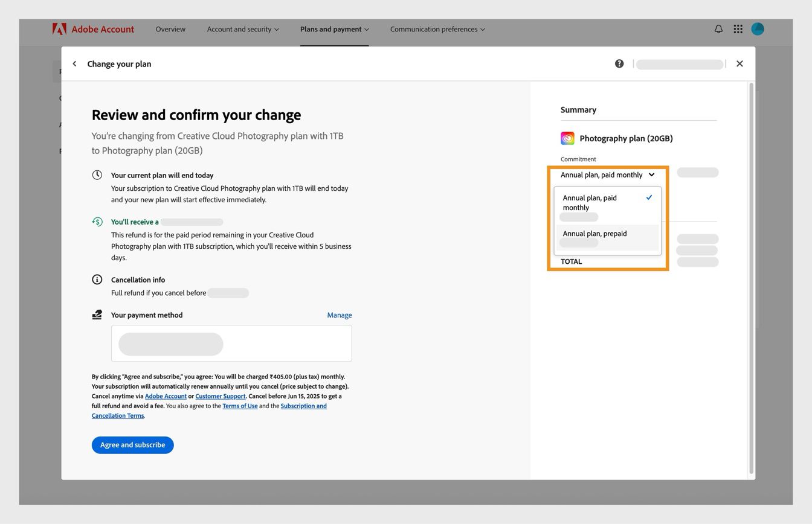Click Manage payment method link
The image size is (812, 524).
click(340, 315)
